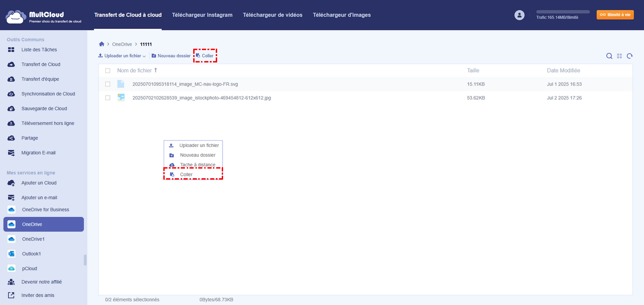Click the Taille column header
The width and height of the screenshot is (644, 305).
click(473, 71)
